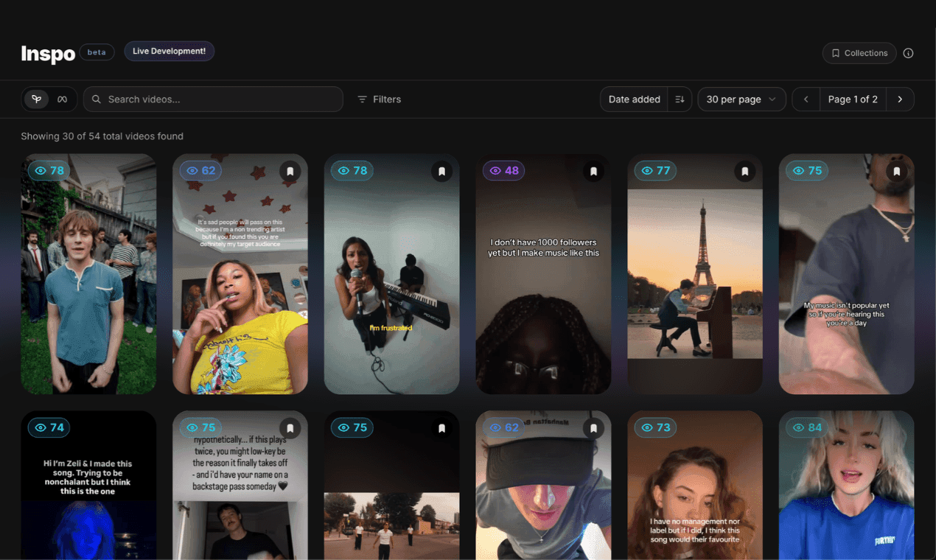The image size is (936, 560).
Task: Open the Date added sort dropdown
Action: click(634, 99)
